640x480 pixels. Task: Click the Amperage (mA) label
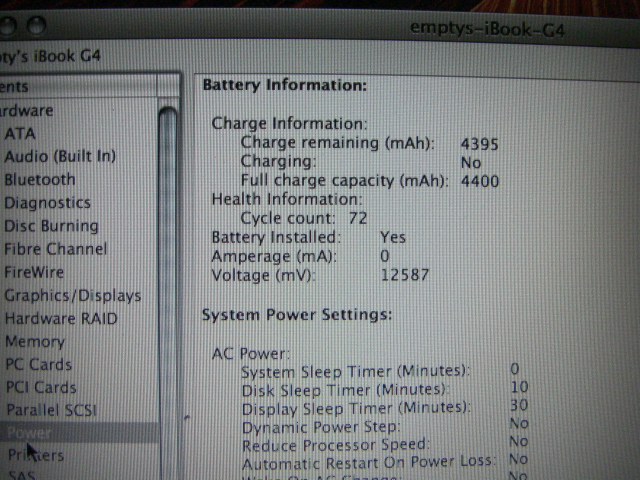[274, 256]
